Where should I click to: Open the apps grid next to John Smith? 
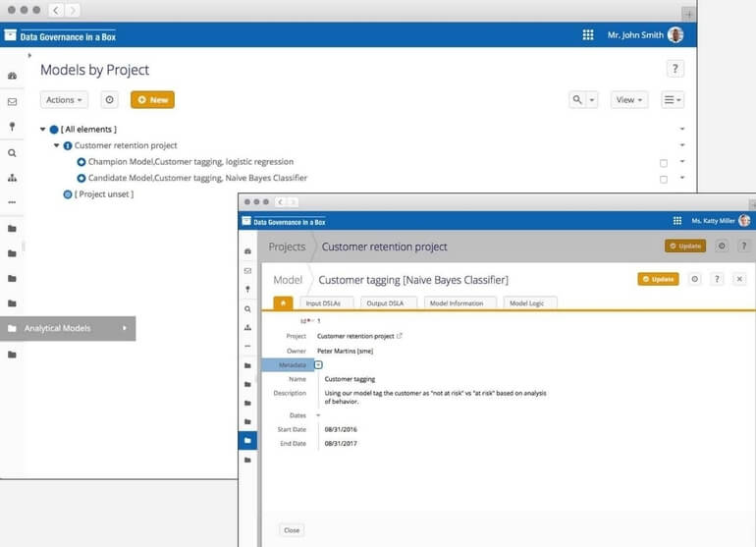point(588,34)
